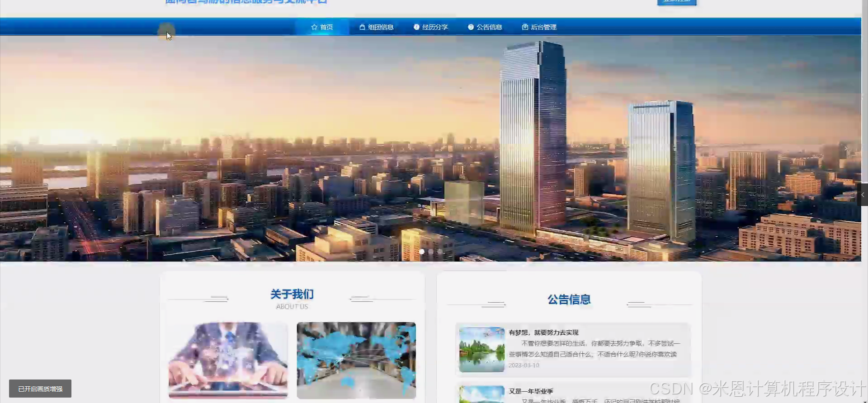The height and width of the screenshot is (403, 868).
Task: Select the third carousel dot
Action: 440,252
